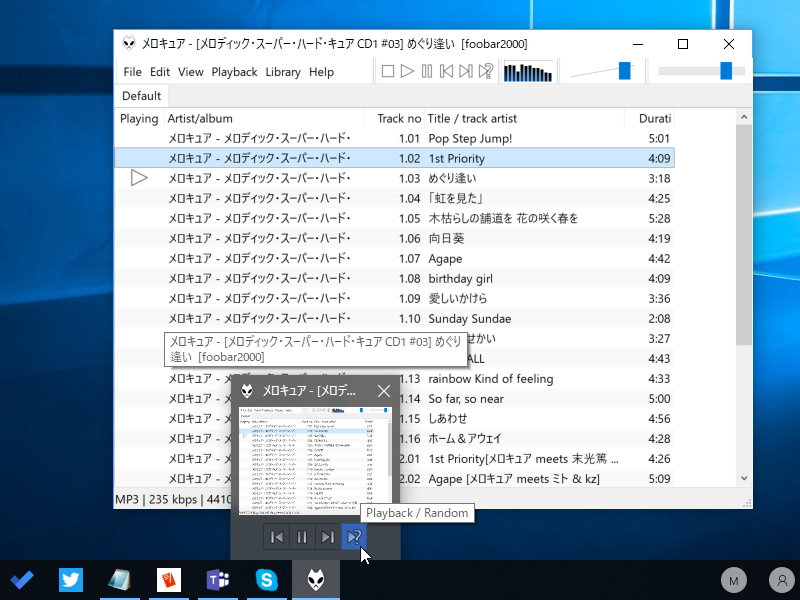Enable random playback with the shuffle-question icon

click(x=486, y=71)
